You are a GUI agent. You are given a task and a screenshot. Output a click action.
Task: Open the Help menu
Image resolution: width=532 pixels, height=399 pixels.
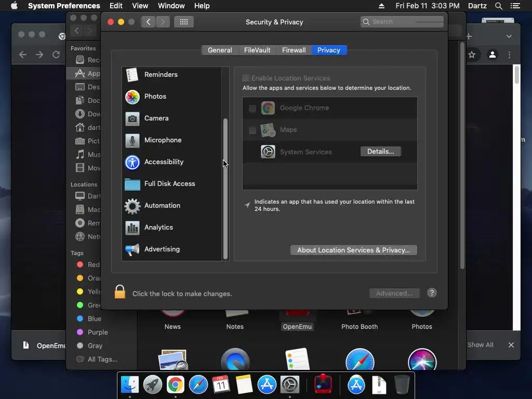(x=202, y=6)
